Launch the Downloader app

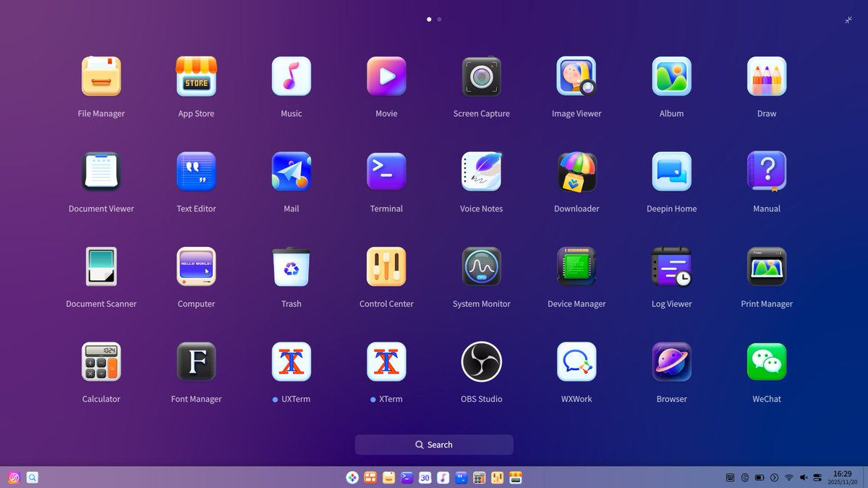(x=576, y=172)
